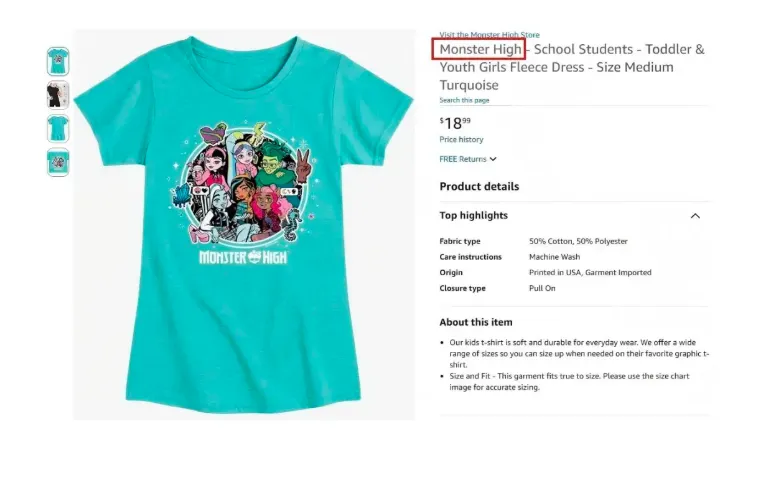Visit the Monster High Store link
The width and height of the screenshot is (769, 489).
pyautogui.click(x=489, y=35)
